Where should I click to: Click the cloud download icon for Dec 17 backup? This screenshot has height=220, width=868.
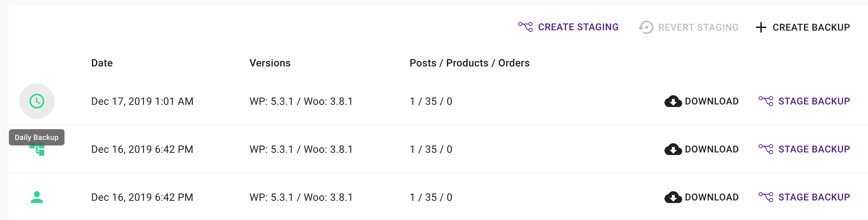tap(673, 101)
